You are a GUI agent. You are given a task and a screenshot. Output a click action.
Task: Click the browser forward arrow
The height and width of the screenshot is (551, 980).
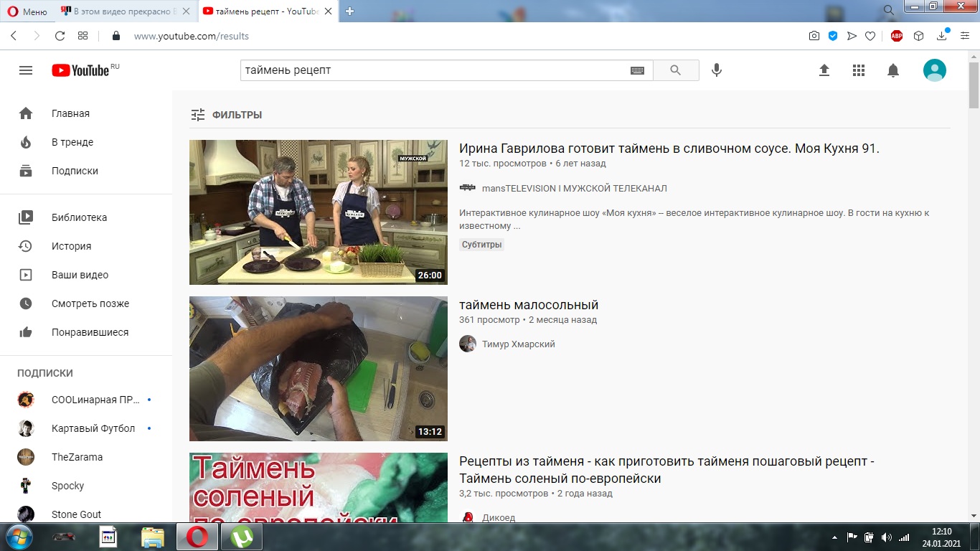tap(37, 36)
